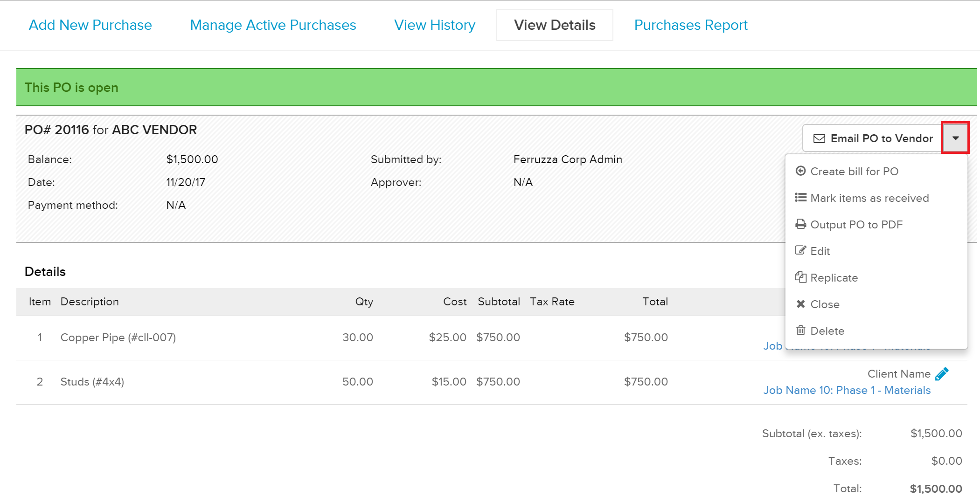Click the Create bill arrow icon
The width and height of the screenshot is (980, 503).
[x=800, y=171]
